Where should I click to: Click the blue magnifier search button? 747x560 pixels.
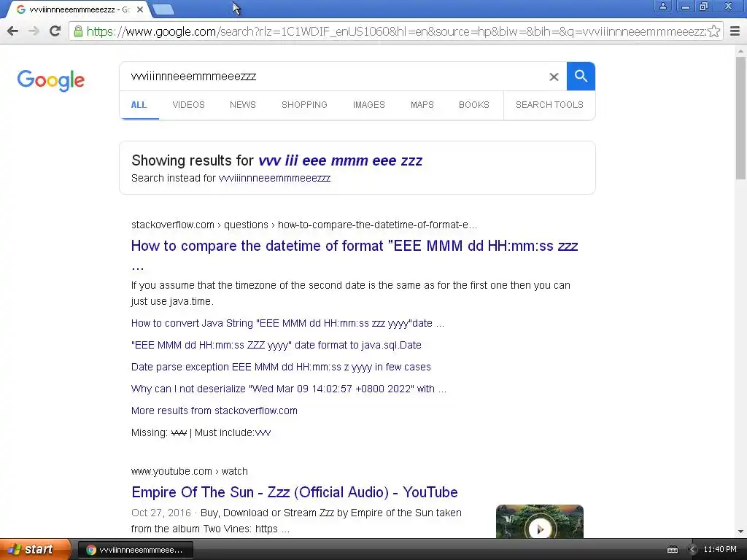(581, 76)
